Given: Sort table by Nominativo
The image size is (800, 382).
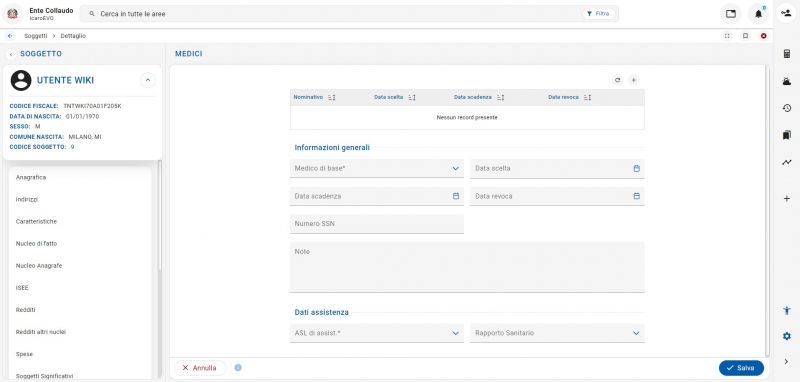Looking at the screenshot, I should (332, 97).
